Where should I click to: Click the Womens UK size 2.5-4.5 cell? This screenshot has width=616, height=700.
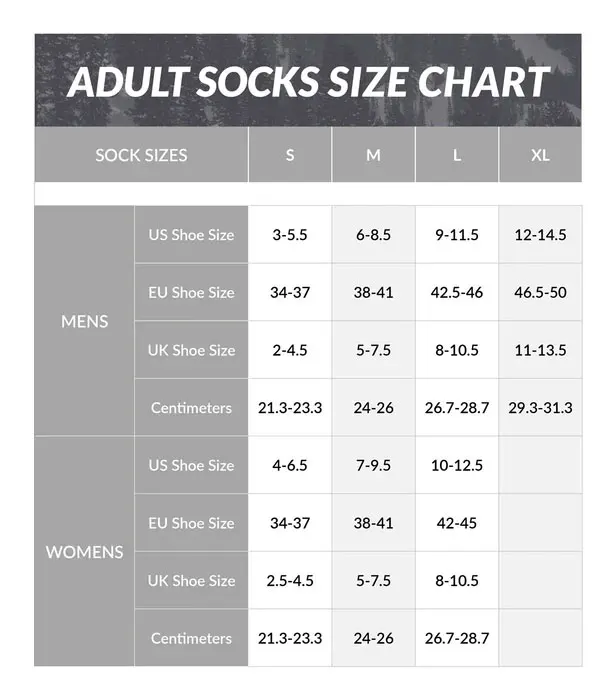(290, 581)
